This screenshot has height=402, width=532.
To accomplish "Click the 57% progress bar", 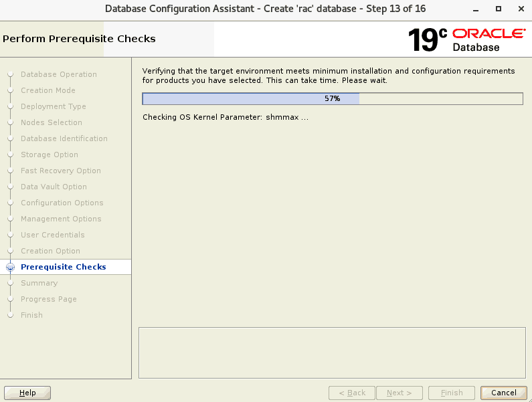I will click(333, 99).
